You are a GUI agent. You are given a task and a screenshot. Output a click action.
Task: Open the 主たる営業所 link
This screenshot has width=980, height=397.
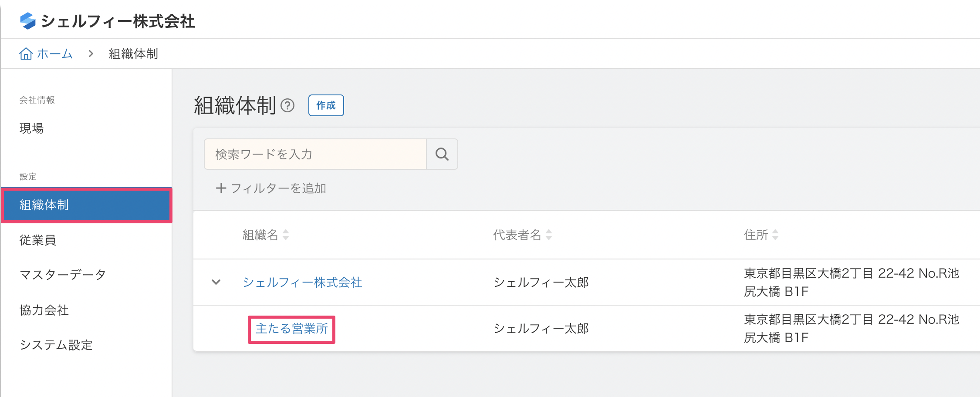291,329
